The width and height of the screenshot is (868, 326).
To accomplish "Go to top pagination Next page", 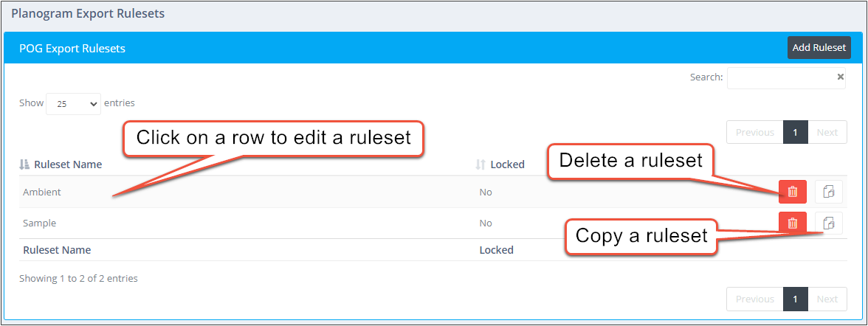I will 827,132.
